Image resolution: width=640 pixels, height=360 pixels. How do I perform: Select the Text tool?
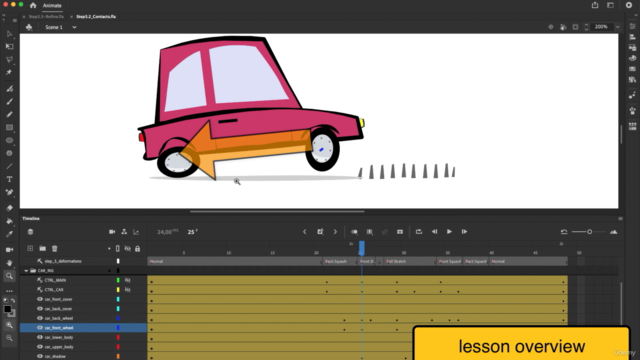click(x=9, y=179)
